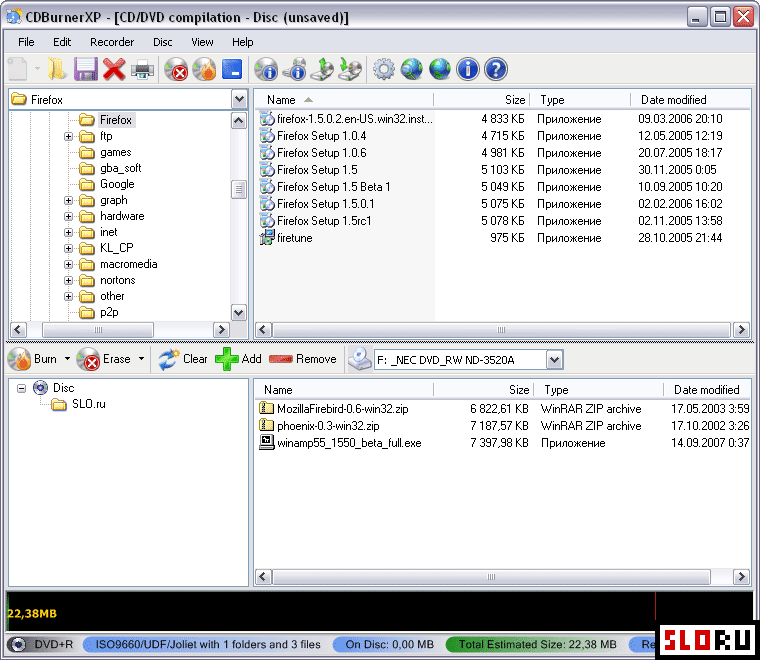Viewport: 760px width, 660px height.
Task: Sort the top file list by Size column
Action: coord(481,100)
